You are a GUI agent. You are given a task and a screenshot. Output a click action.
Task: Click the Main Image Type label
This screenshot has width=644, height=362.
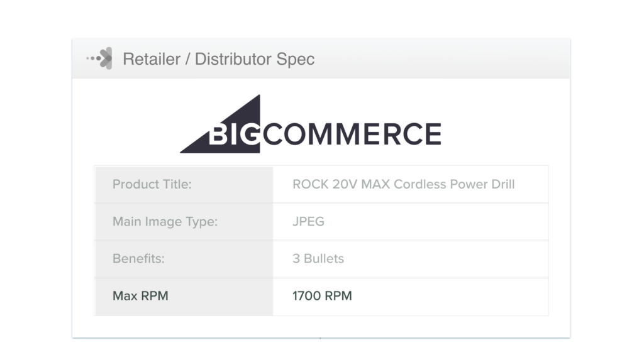coord(165,222)
